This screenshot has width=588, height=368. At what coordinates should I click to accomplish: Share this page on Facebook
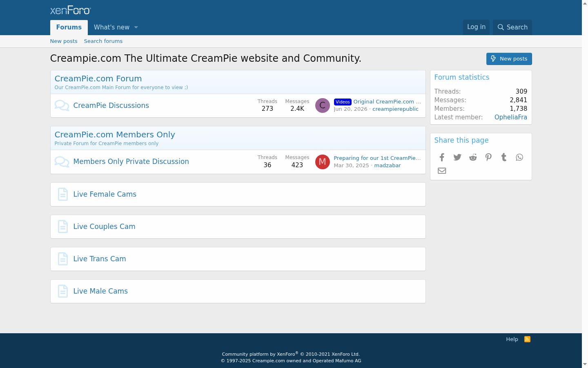coord(442,157)
